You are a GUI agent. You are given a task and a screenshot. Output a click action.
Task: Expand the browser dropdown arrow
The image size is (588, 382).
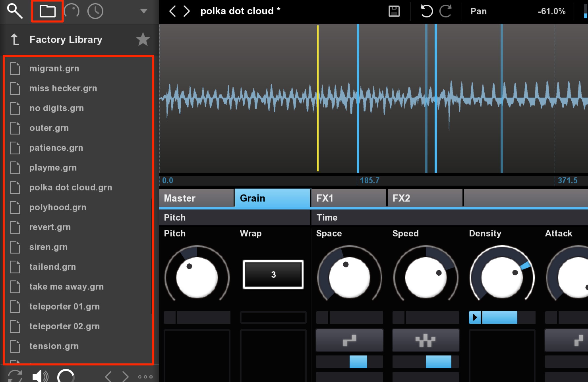point(144,11)
